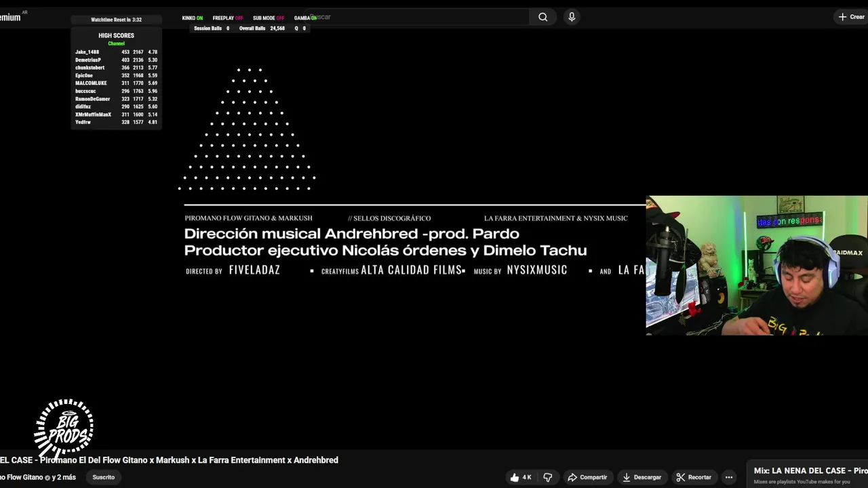This screenshot has width=868, height=488.
Task: Click the Q 0 queue counter
Action: click(300, 28)
